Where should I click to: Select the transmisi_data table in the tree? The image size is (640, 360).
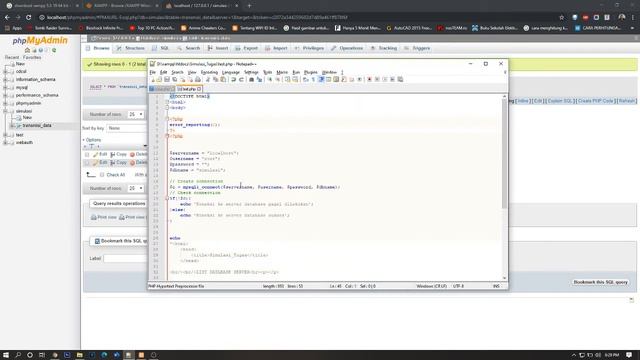coord(37,125)
